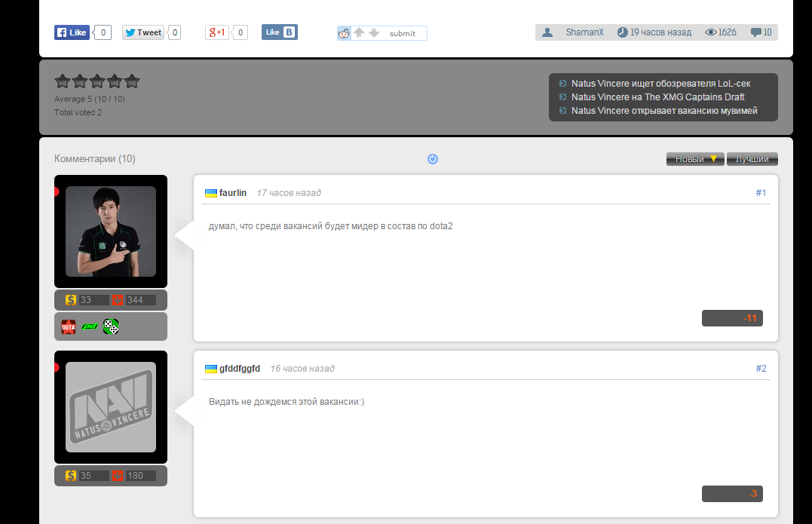Screen dimensions: 812x524
Task: Rate with the second star
Action: pyautogui.click(x=80, y=81)
